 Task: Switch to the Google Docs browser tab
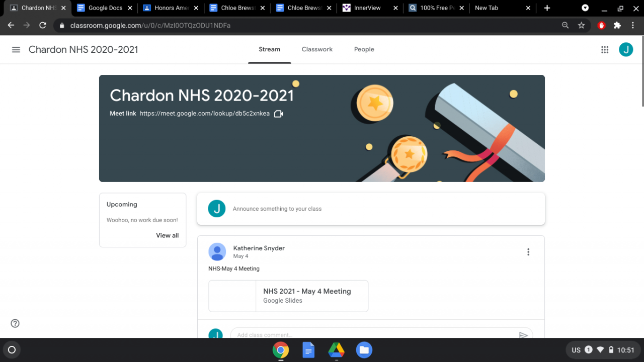(105, 8)
